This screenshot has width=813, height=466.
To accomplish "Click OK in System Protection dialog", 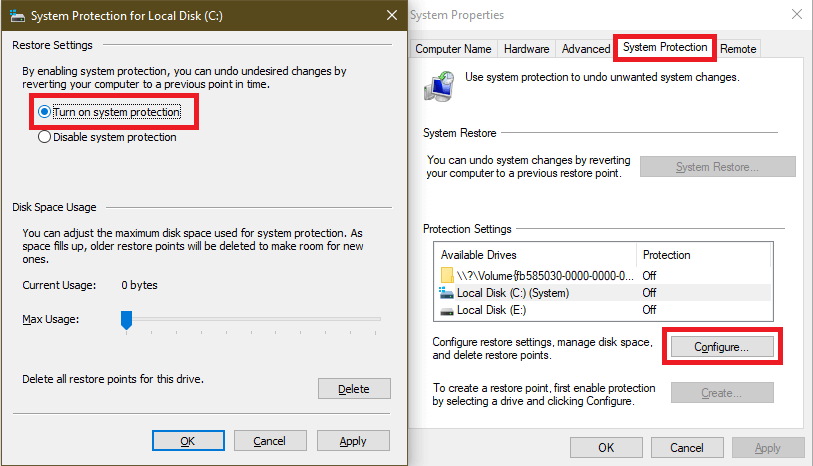I will 188,441.
